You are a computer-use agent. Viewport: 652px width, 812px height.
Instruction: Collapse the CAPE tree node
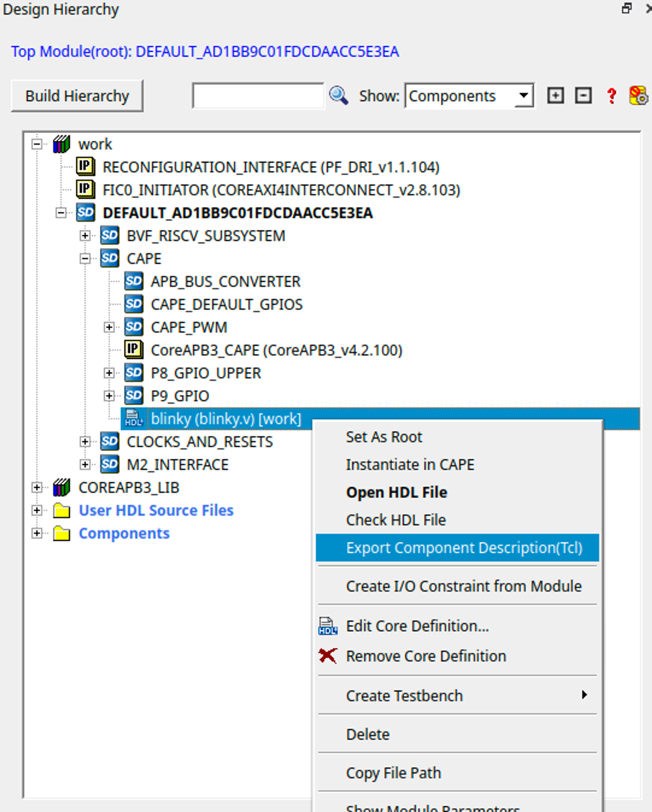pyautogui.click(x=85, y=259)
